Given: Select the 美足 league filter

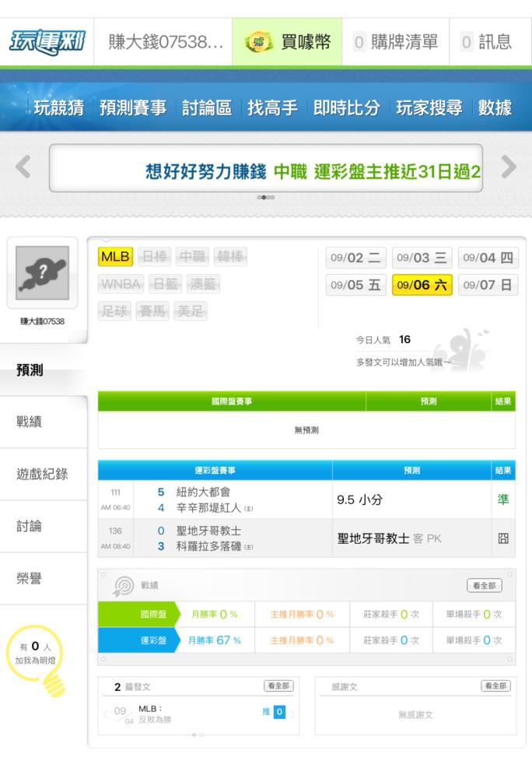Looking at the screenshot, I should click(190, 311).
